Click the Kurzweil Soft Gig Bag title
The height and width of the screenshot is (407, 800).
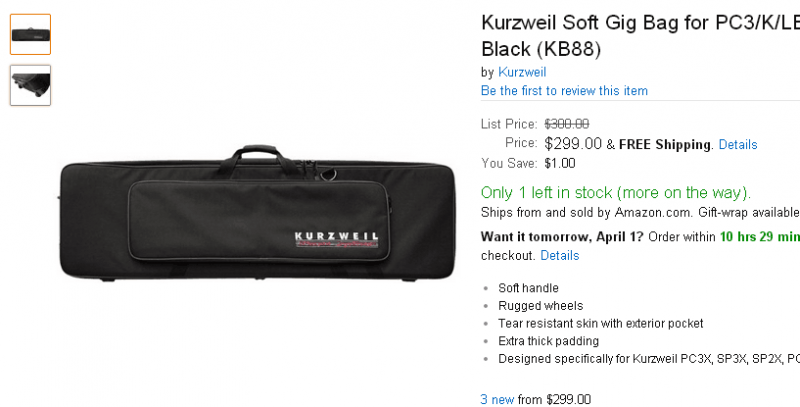click(640, 36)
